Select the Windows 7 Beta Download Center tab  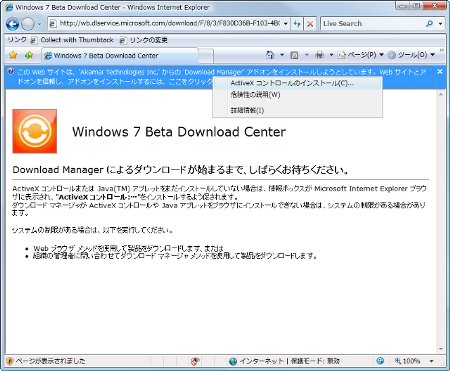(120, 55)
